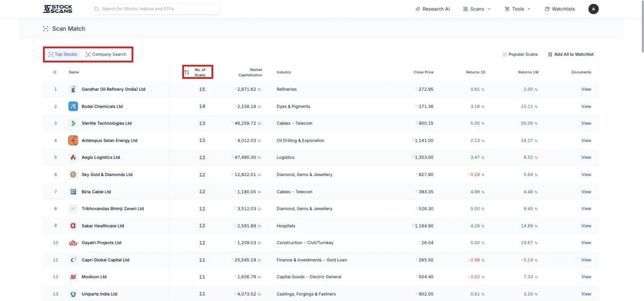
Task: Click the Returns 1D column header
Action: click(x=476, y=72)
